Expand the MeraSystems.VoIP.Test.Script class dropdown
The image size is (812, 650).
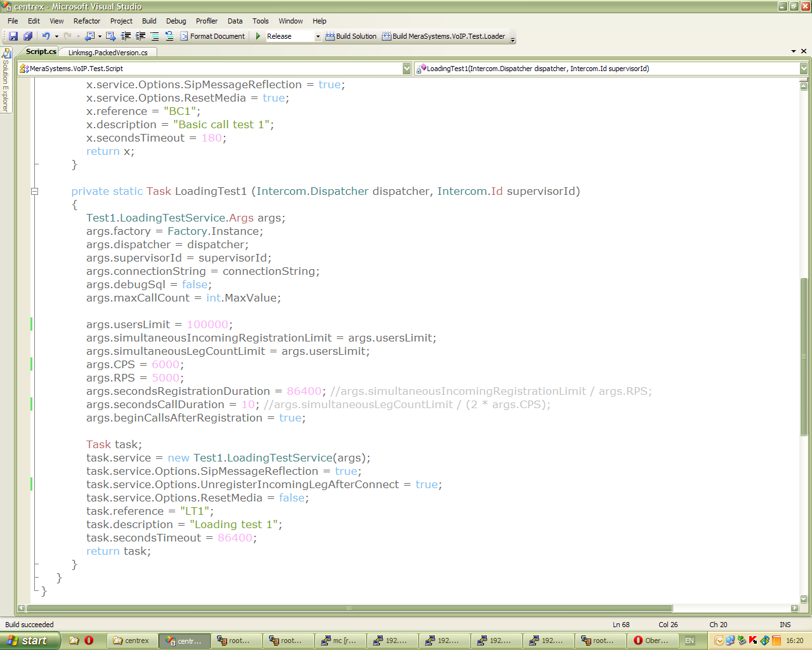coord(407,69)
